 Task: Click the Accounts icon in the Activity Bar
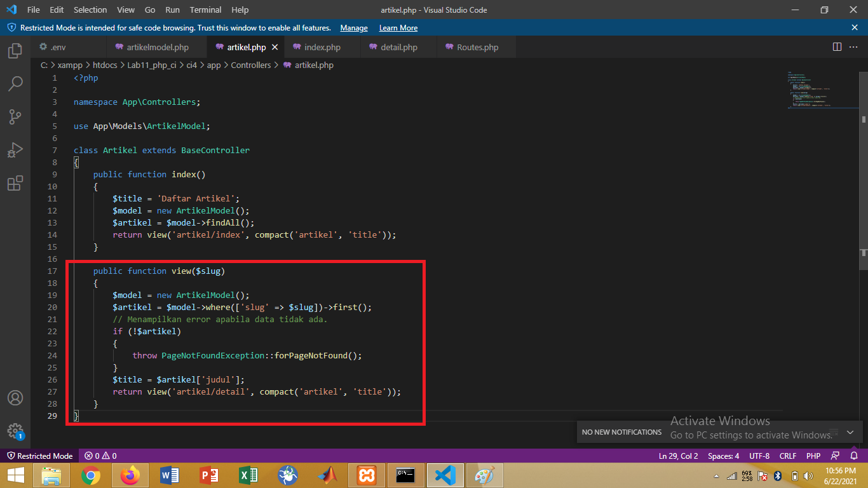pyautogui.click(x=15, y=397)
